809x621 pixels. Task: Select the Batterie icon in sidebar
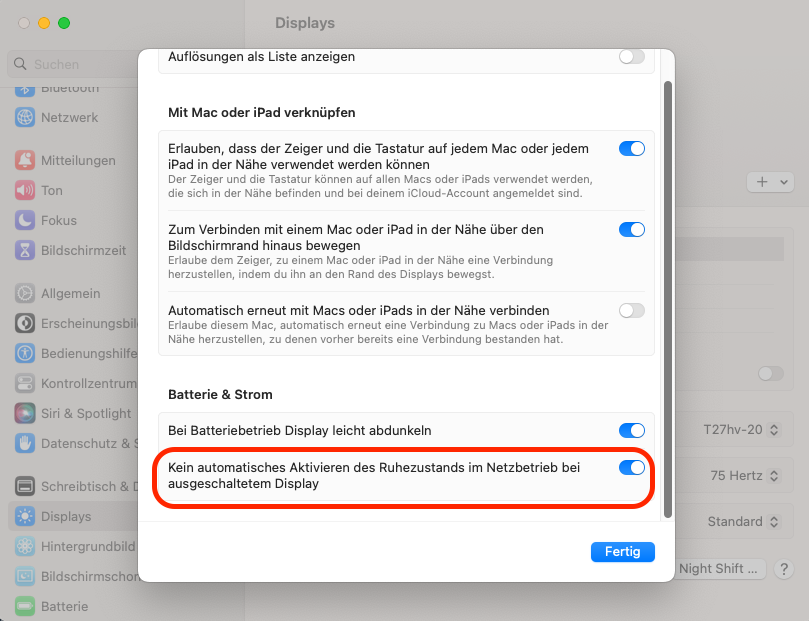25,606
